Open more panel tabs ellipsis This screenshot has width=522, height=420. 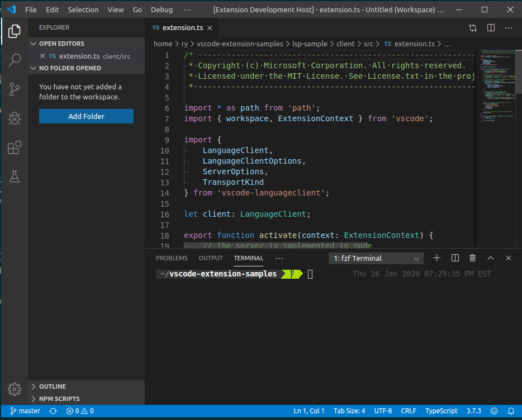tap(279, 258)
